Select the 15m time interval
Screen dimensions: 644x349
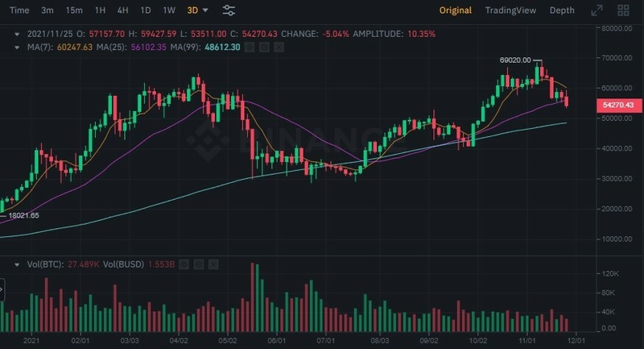(x=74, y=10)
